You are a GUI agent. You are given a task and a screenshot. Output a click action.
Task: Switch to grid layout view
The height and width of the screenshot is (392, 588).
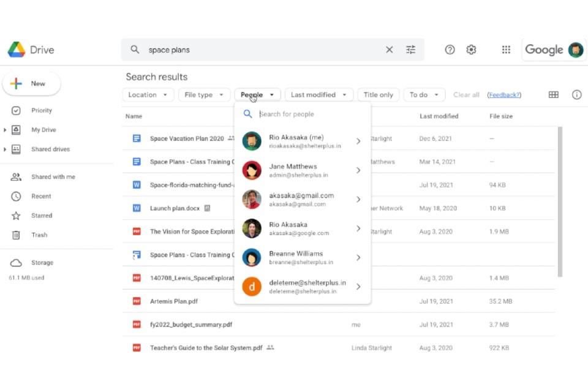coord(553,95)
